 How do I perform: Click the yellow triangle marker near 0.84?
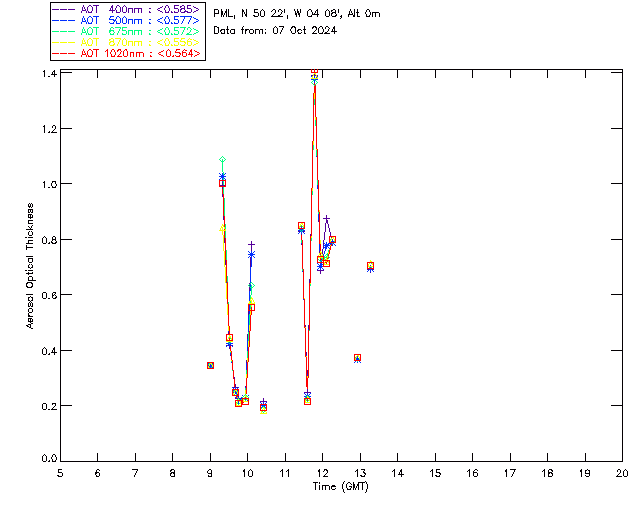tap(222, 229)
